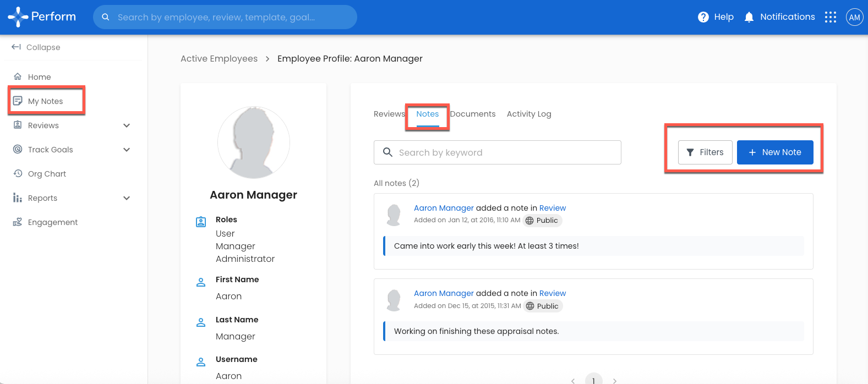Expand the Reviews sidebar chevron
Image resolution: width=868 pixels, height=384 pixels.
click(x=127, y=125)
